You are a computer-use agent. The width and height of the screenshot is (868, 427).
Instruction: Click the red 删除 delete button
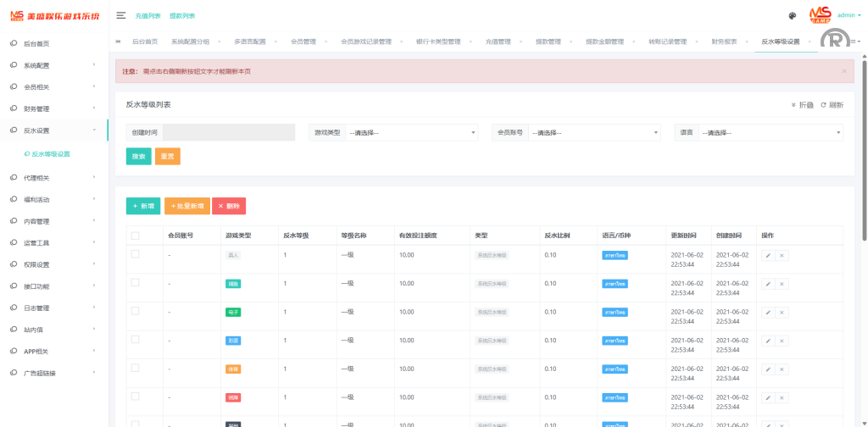pos(228,206)
